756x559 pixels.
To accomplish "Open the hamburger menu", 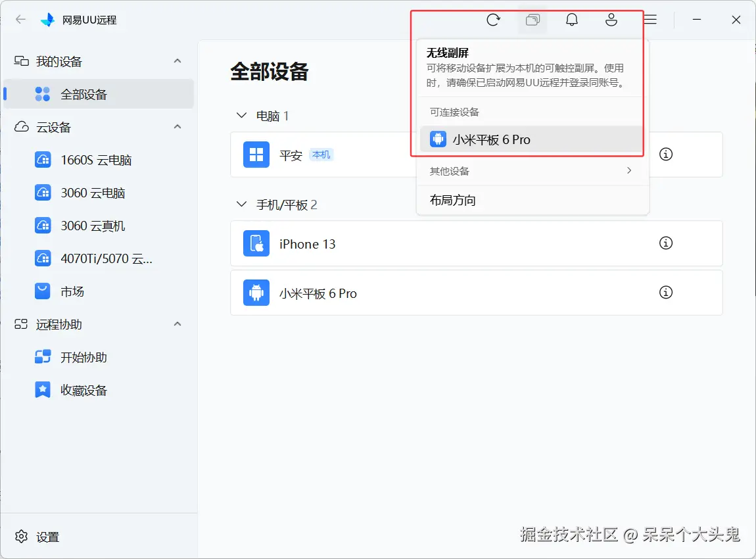I will [650, 20].
